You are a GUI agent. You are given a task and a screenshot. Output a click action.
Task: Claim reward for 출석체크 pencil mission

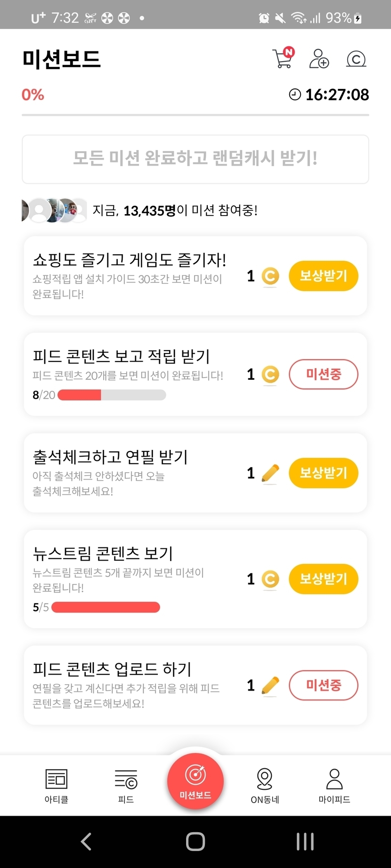(323, 473)
